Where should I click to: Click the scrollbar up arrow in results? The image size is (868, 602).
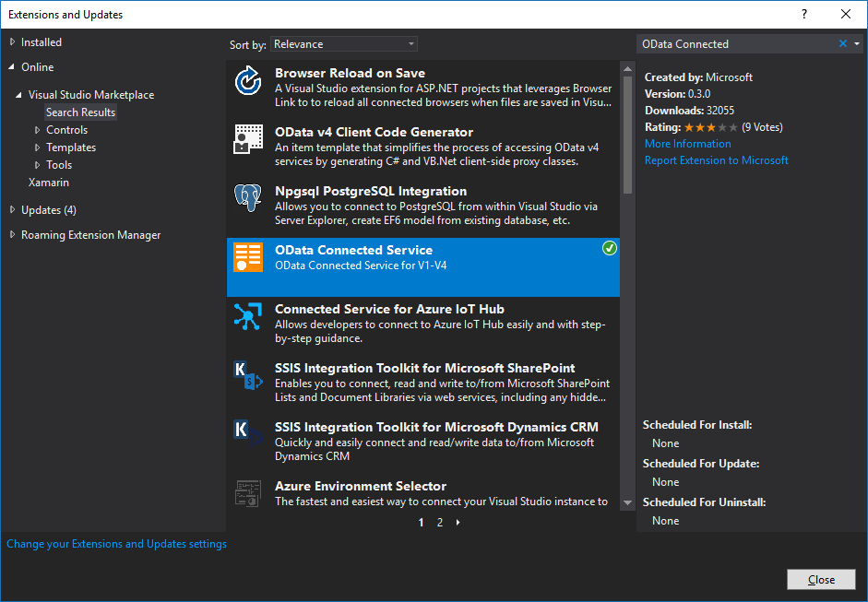627,69
